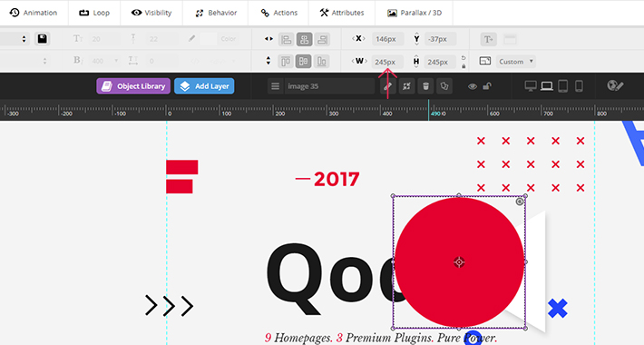Select horizontal align left icon
The width and height of the screenshot is (644, 345).
click(287, 39)
